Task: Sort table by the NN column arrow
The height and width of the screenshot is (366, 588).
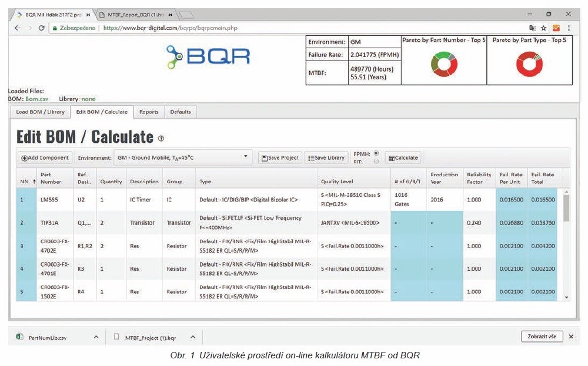Action: pos(34,182)
